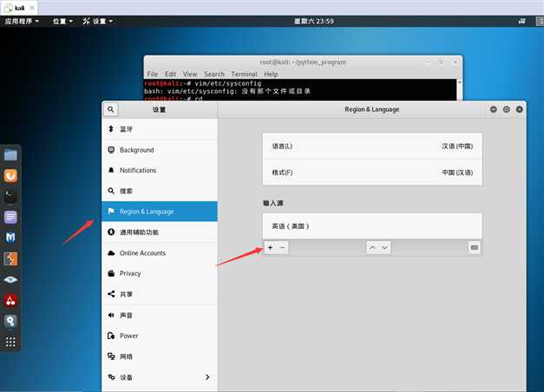Click the Online Accounts cloud icon

pos(111,253)
